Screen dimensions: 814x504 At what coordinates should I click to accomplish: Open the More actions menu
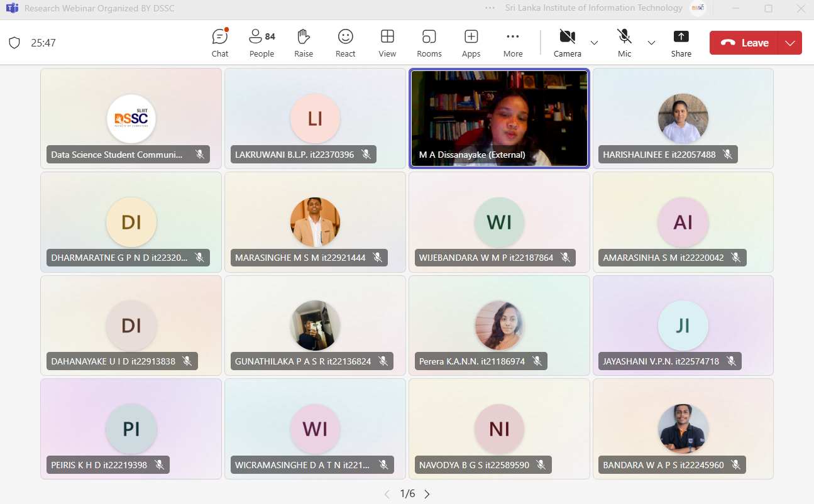point(513,43)
